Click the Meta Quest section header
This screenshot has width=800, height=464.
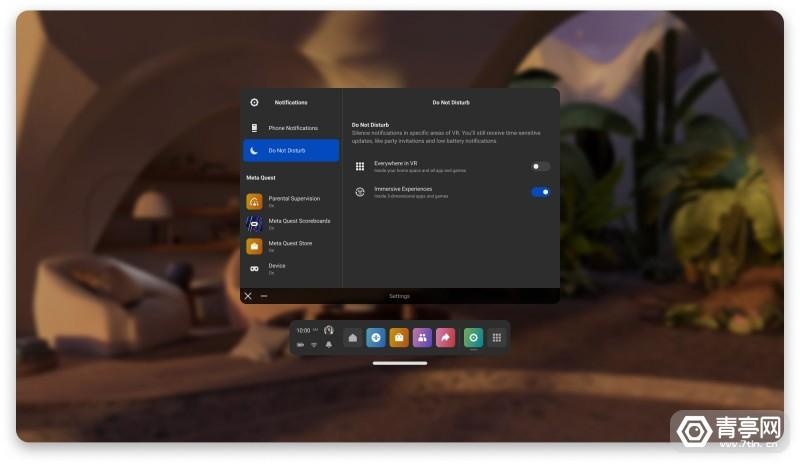click(x=261, y=178)
